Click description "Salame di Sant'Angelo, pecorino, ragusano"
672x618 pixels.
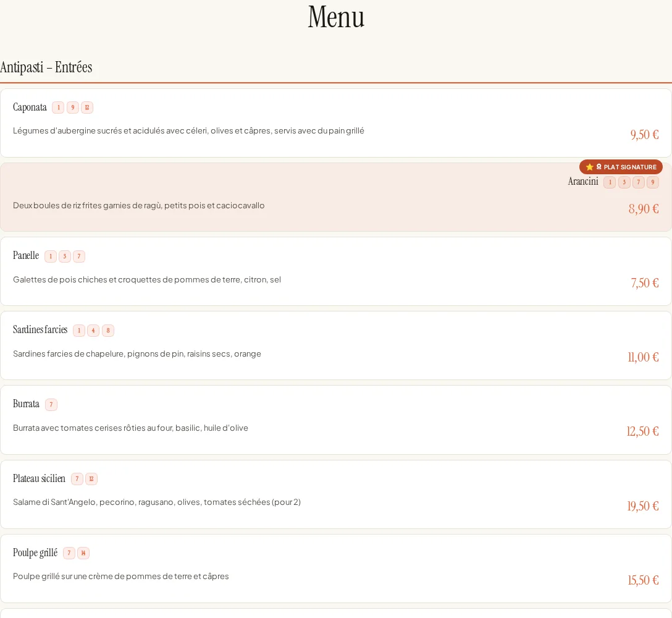[x=157, y=502]
